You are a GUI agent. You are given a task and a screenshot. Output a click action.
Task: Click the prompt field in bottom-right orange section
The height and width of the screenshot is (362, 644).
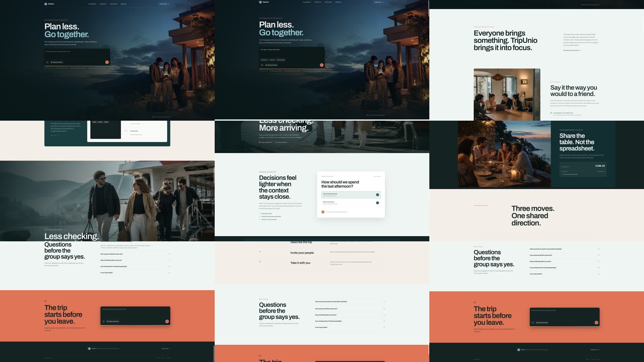coord(565,314)
